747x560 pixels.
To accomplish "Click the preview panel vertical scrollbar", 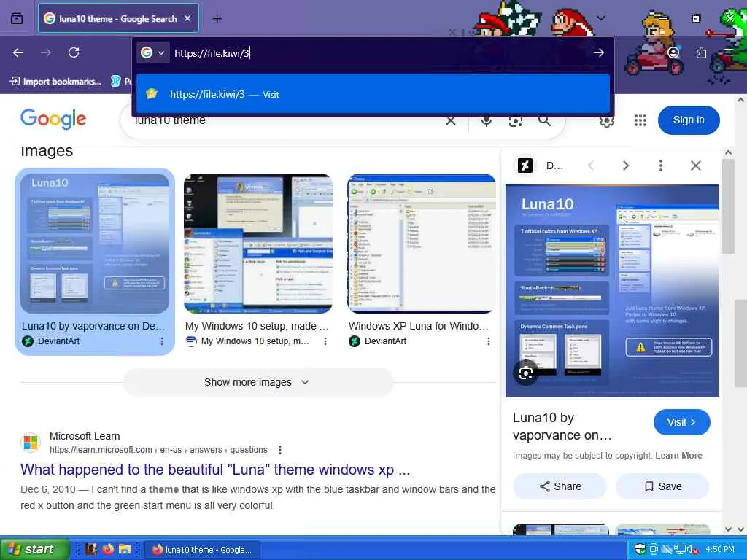I will tap(728, 206).
